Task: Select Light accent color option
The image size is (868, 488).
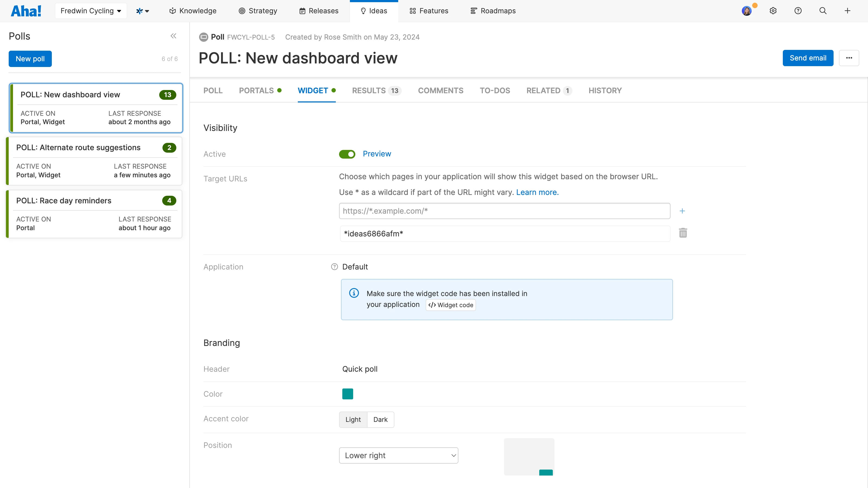Action: 353,420
